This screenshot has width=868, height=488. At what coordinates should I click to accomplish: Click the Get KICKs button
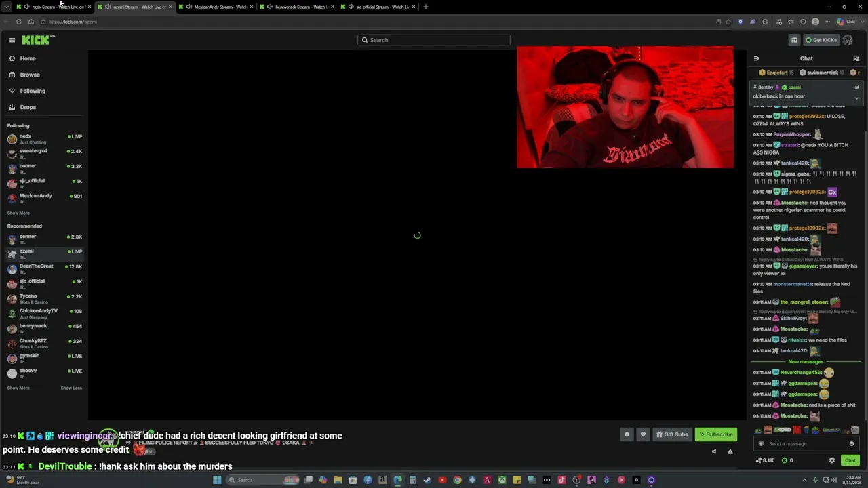[821, 40]
